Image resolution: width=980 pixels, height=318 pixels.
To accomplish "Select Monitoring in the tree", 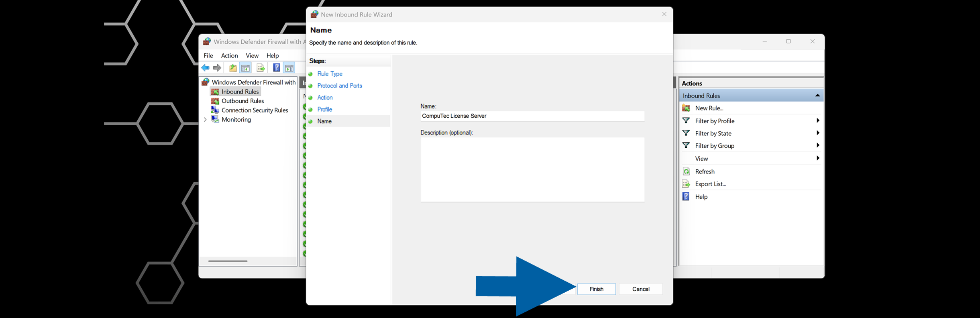I will 236,120.
